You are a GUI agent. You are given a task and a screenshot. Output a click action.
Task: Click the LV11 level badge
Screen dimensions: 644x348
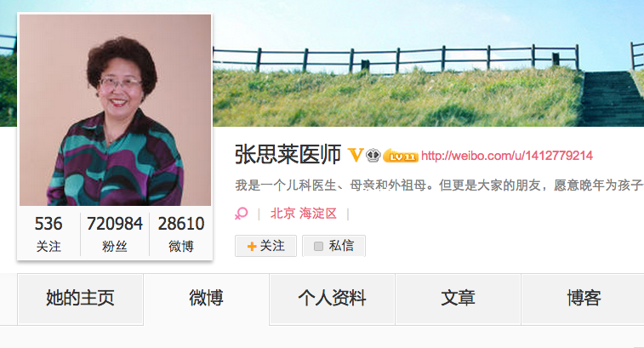401,156
